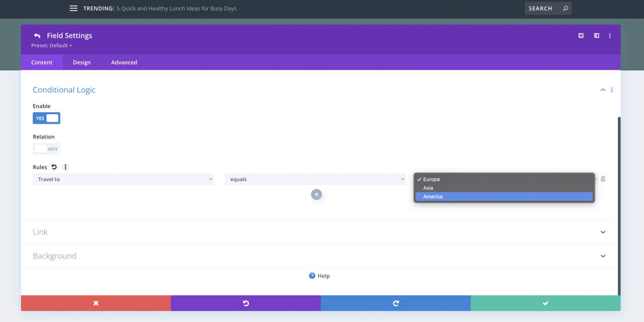This screenshot has width=644, height=322.
Task: Click the search magnifier icon
Action: (566, 9)
